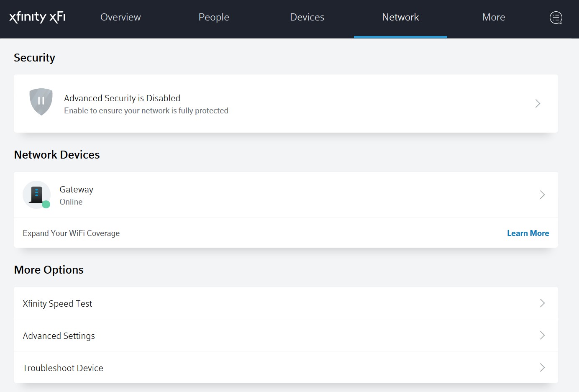
Task: Open the People tab
Action: tap(213, 17)
